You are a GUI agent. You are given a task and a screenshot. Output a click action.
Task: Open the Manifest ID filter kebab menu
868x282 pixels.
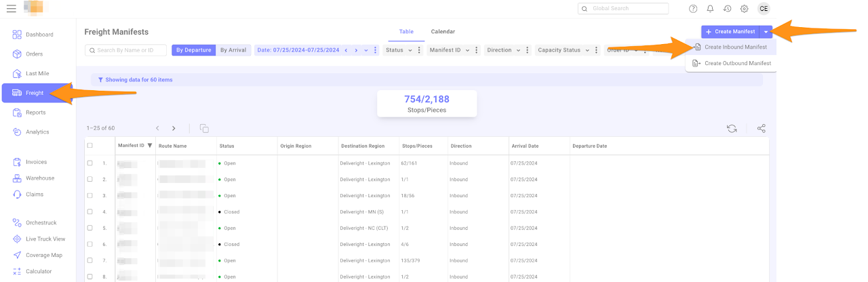477,50
